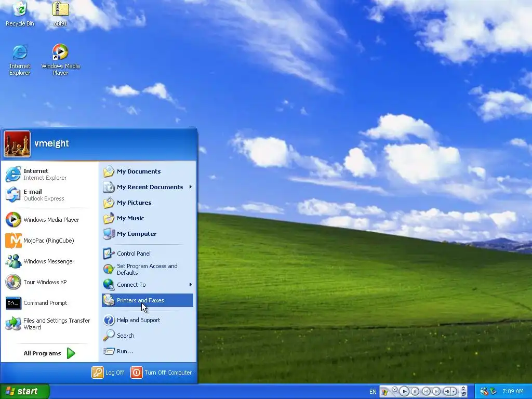Open Internet Explorer from Start menu pinned list

point(49,174)
